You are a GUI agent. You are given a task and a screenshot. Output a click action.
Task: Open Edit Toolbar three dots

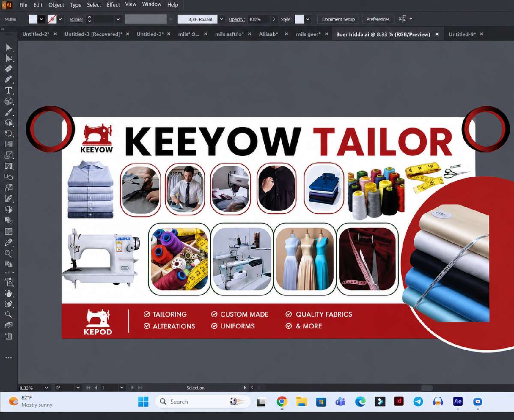pos(9,357)
